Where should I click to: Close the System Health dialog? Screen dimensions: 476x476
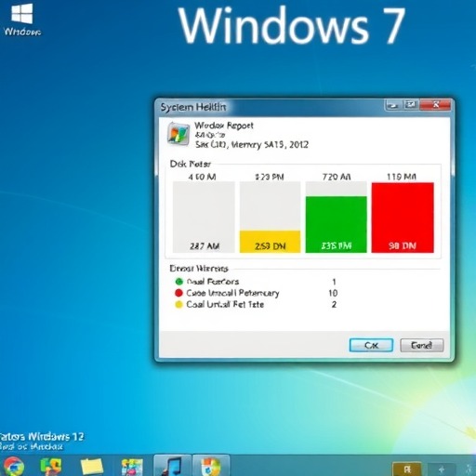[435, 105]
